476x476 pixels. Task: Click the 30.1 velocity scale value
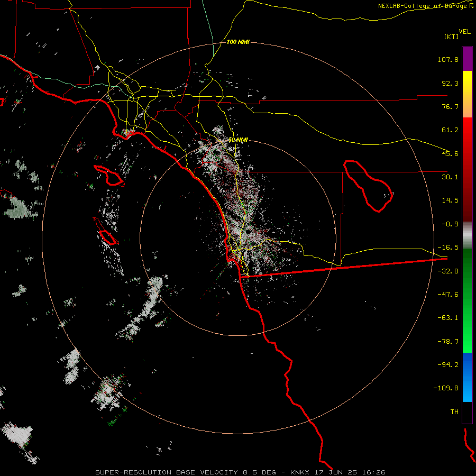tap(450, 177)
